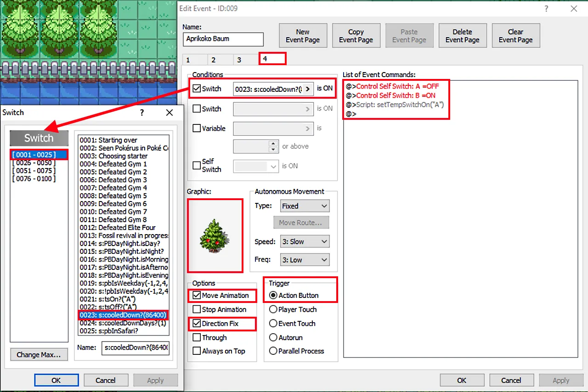Select the Script: setTempSwitchOn command line
Viewport: 588px width, 392px height.
[395, 105]
